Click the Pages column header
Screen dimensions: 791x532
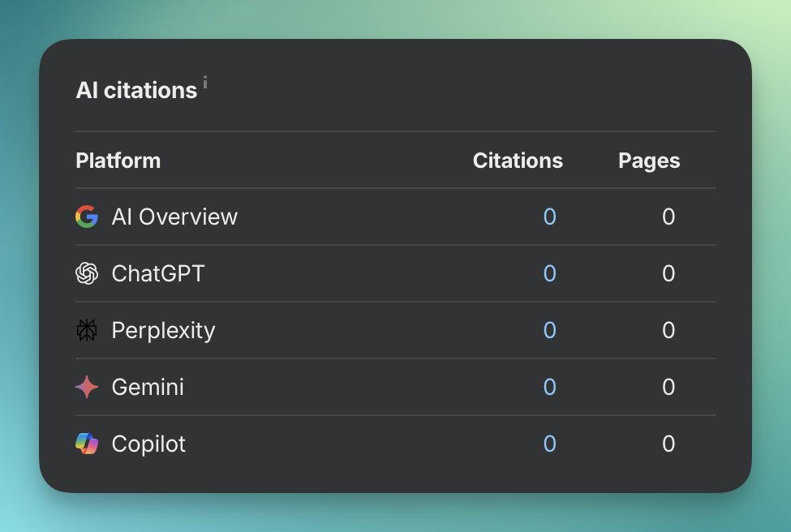pos(649,161)
